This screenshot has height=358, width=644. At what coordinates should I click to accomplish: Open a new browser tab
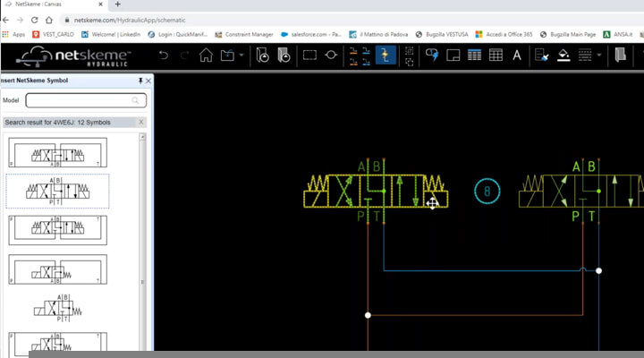click(118, 4)
